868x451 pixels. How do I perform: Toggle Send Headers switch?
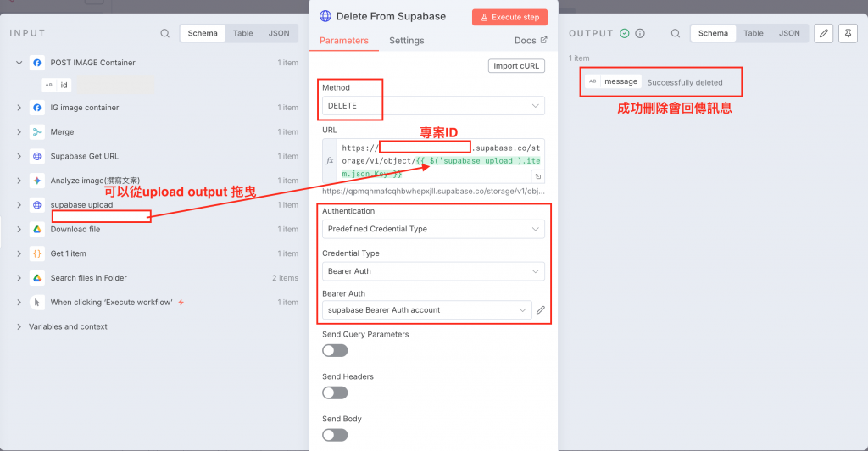(335, 393)
